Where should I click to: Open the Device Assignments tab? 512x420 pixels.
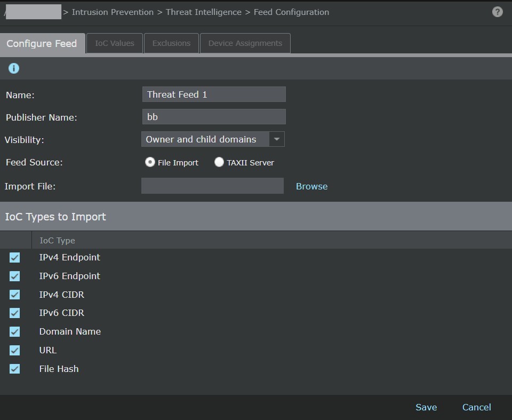click(245, 43)
